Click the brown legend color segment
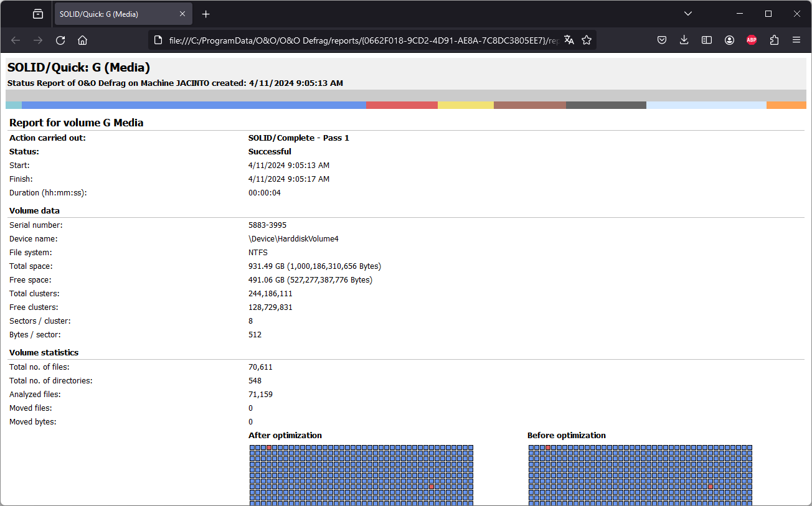The width and height of the screenshot is (812, 506). (530, 105)
